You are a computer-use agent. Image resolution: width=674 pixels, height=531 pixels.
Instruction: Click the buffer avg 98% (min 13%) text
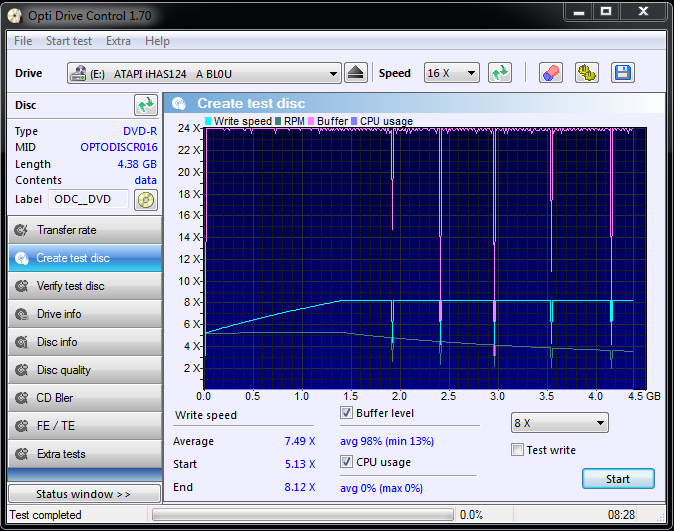(387, 441)
